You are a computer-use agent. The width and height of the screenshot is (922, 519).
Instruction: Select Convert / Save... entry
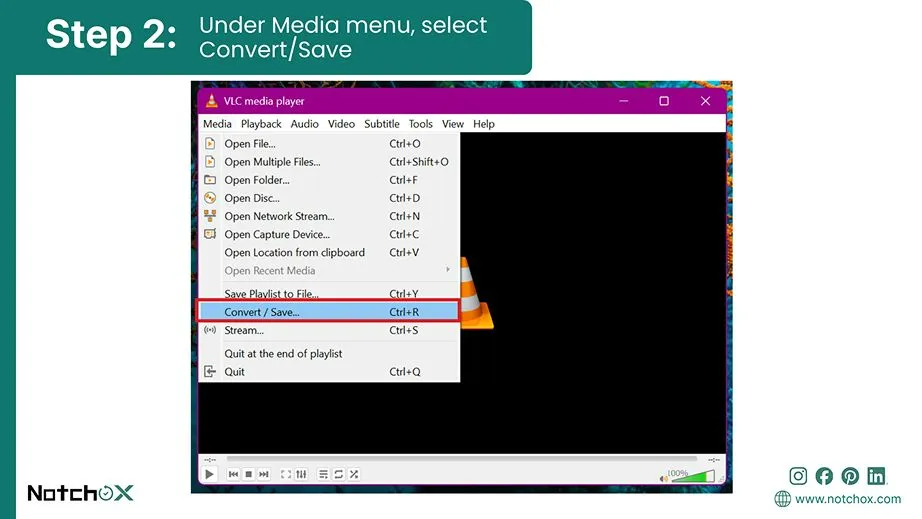click(x=328, y=312)
